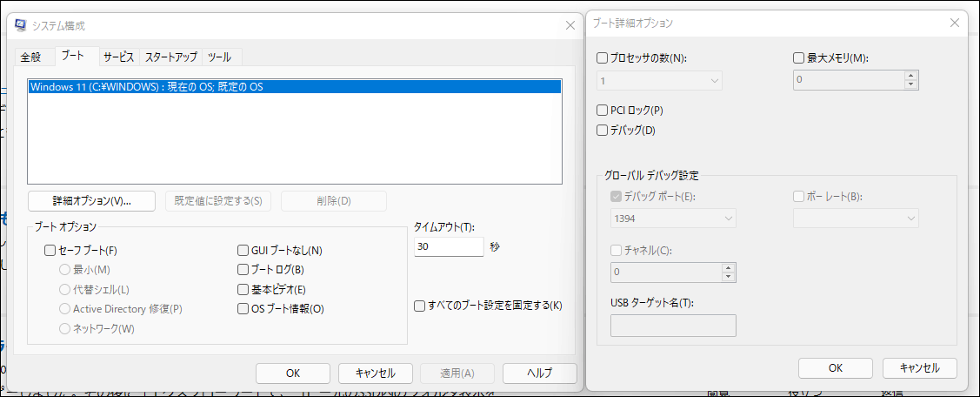The height and width of the screenshot is (397, 980).
Task: Click the 削除(D) button
Action: point(334,201)
